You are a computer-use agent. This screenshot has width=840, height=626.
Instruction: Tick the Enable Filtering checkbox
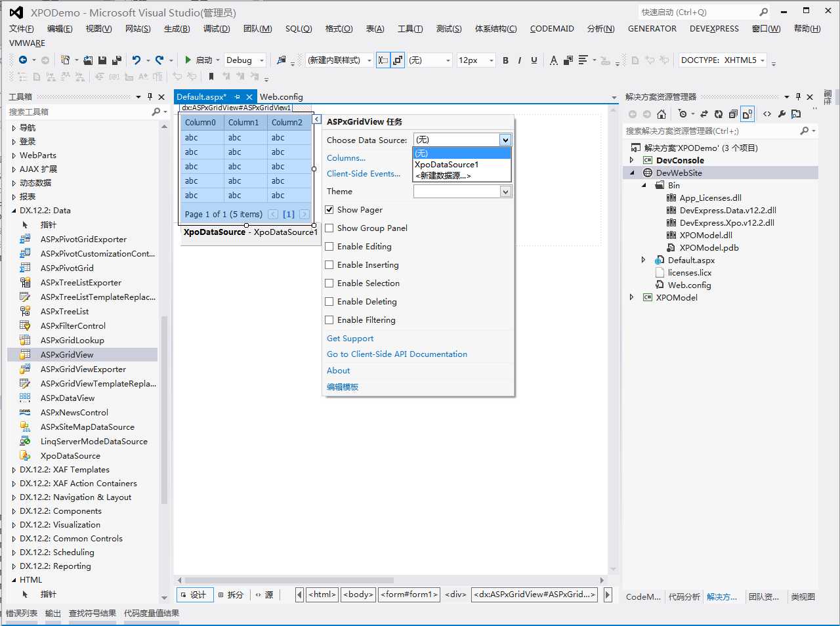click(x=329, y=320)
